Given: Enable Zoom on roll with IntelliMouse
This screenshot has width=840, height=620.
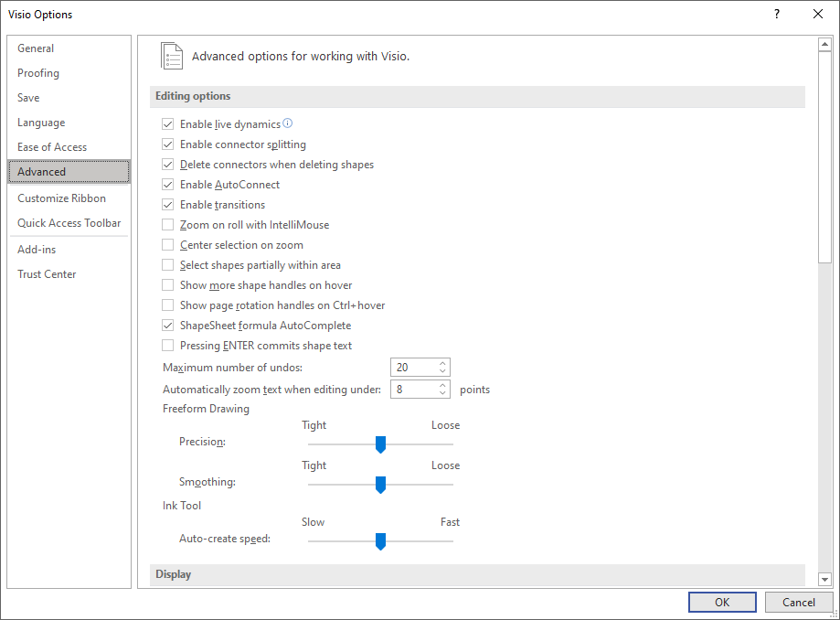Looking at the screenshot, I should [x=167, y=225].
